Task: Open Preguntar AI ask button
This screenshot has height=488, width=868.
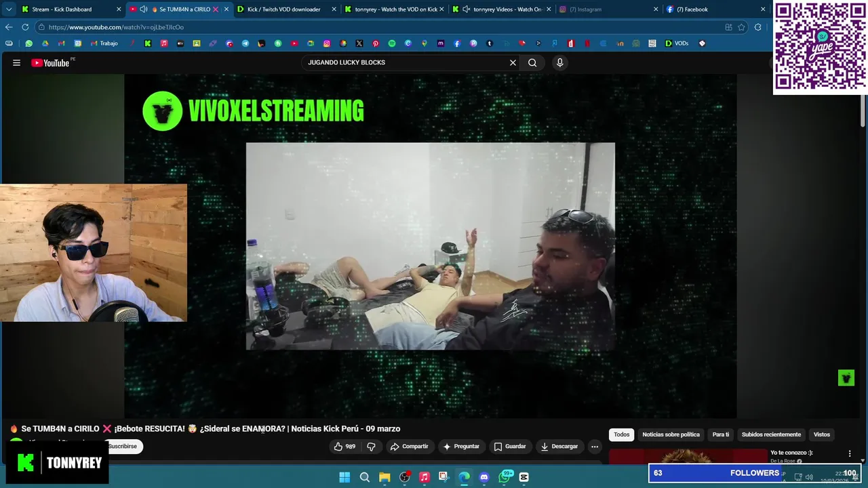Action: (461, 446)
